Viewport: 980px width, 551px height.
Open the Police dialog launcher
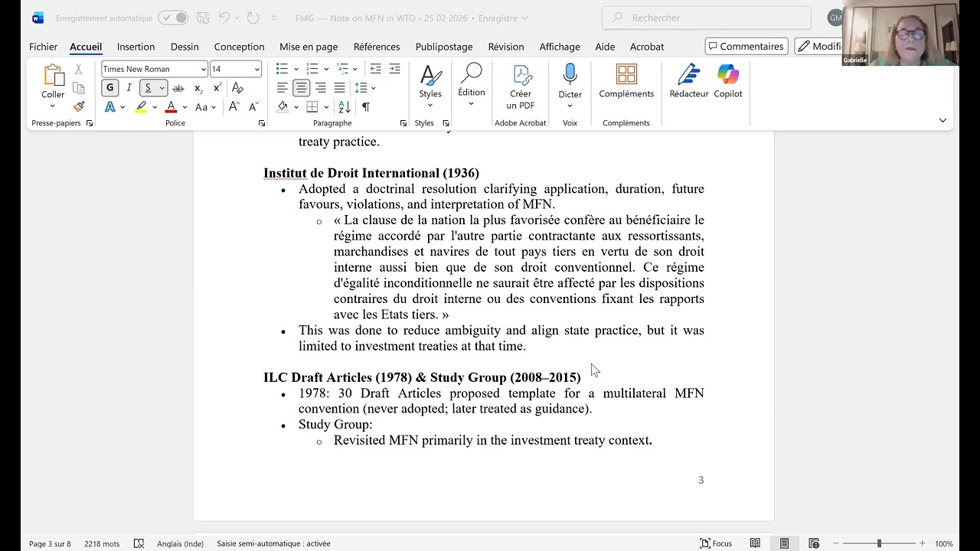point(262,123)
